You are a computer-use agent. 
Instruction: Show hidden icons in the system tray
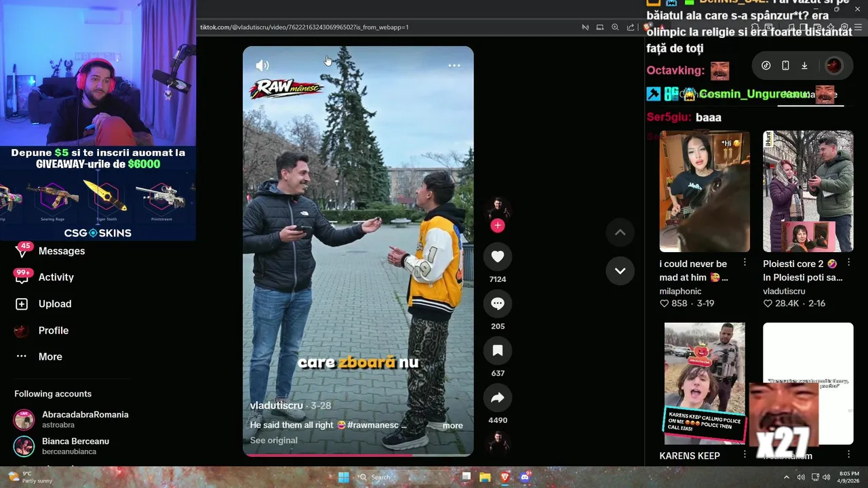tap(787, 477)
